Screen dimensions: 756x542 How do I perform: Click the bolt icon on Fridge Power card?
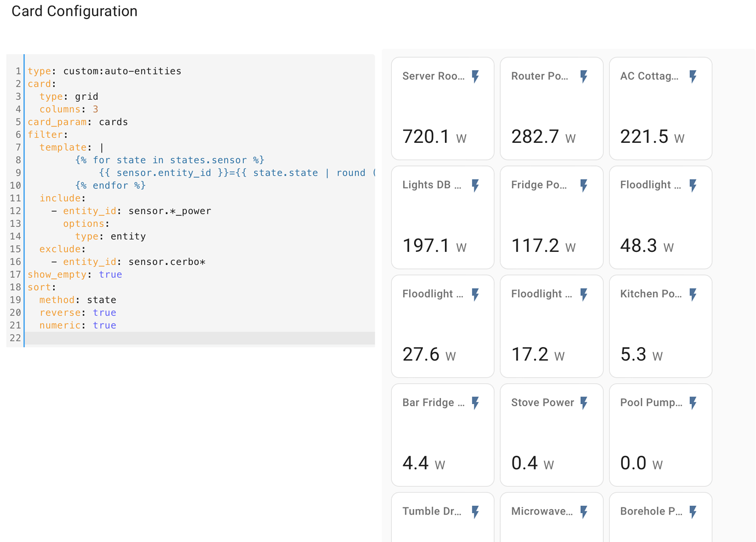point(583,185)
